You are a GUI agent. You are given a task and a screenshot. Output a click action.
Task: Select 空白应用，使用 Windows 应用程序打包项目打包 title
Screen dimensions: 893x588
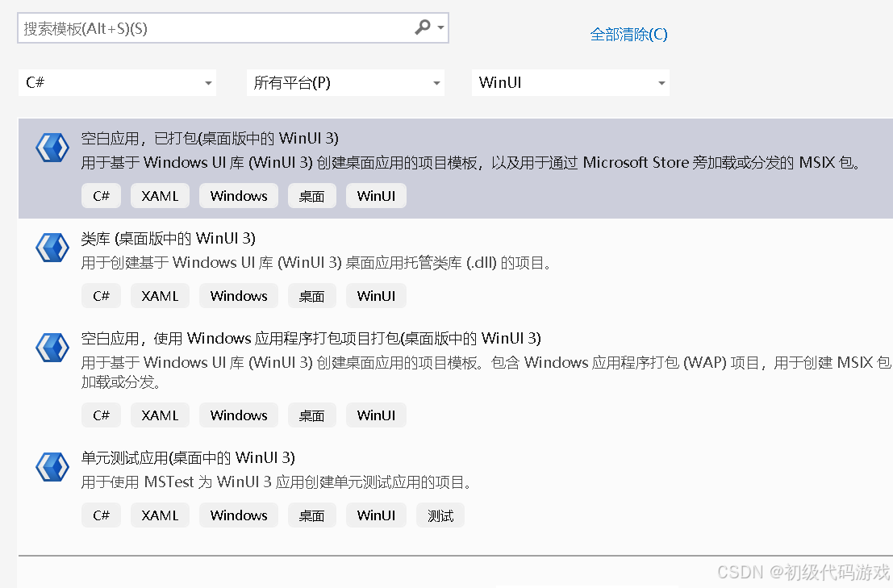pyautogui.click(x=311, y=338)
